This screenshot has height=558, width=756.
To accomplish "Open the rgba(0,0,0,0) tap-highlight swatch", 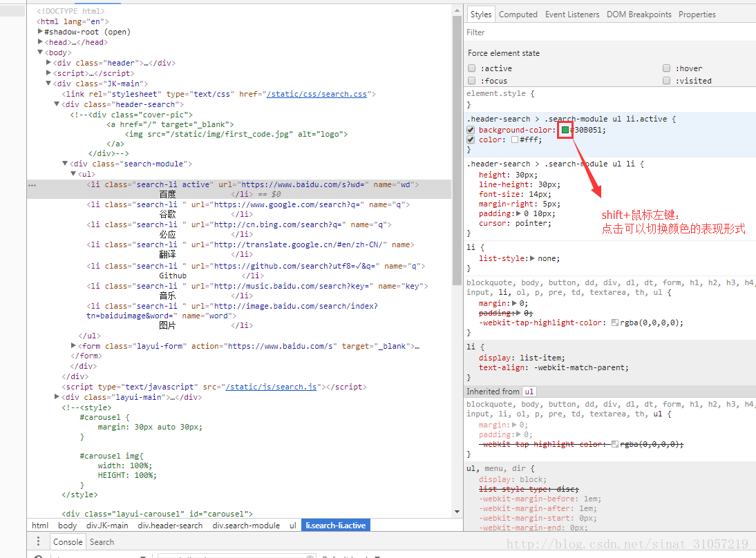I will [615, 323].
